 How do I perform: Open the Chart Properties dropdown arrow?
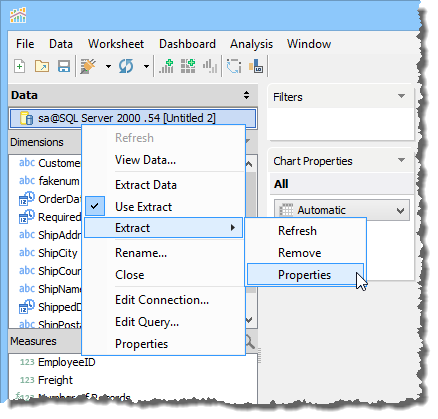tap(401, 160)
